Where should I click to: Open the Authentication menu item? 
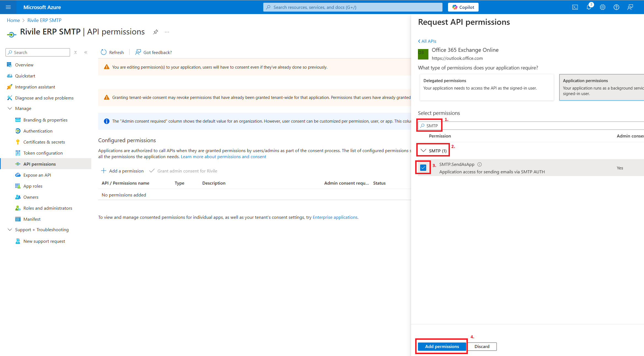coord(38,131)
